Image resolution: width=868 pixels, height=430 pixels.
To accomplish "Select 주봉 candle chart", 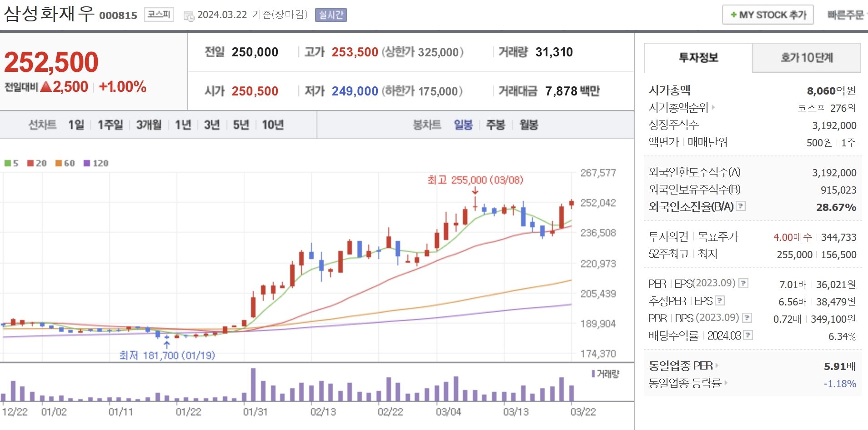I will point(496,125).
